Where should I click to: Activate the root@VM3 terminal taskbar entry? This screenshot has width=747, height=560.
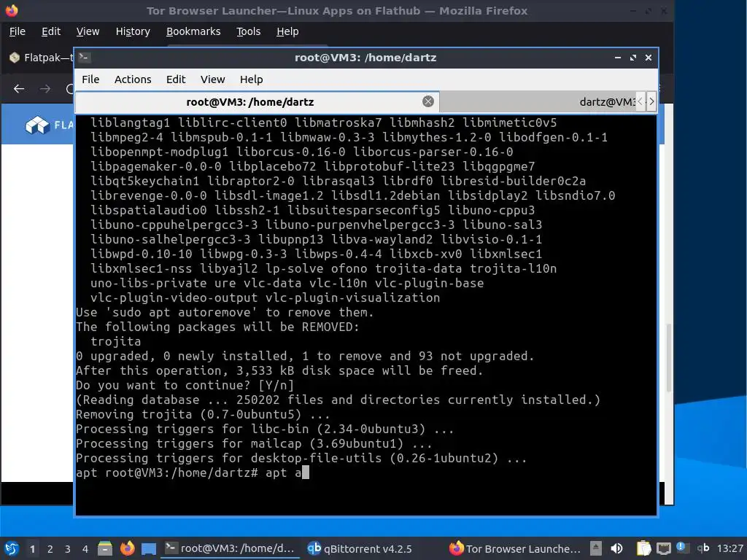click(230, 548)
